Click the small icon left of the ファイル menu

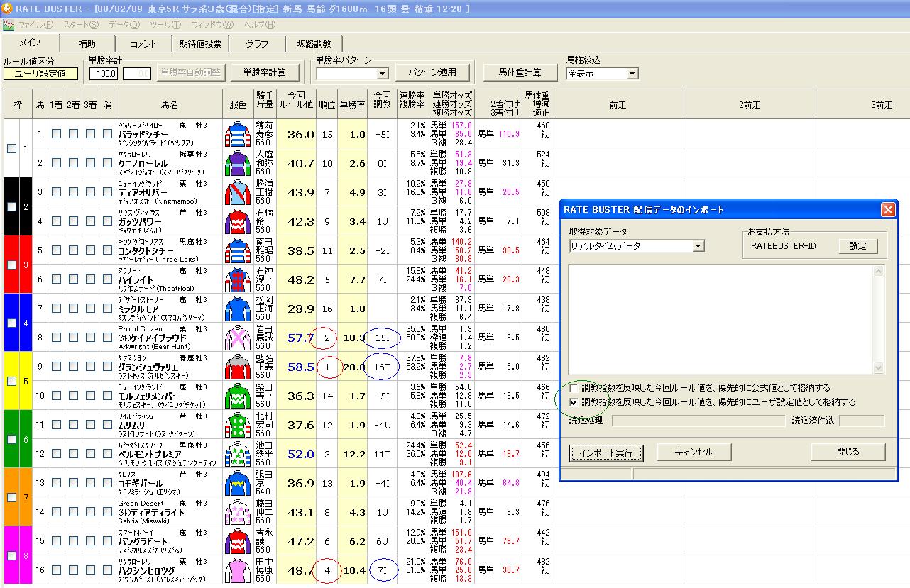click(x=9, y=25)
